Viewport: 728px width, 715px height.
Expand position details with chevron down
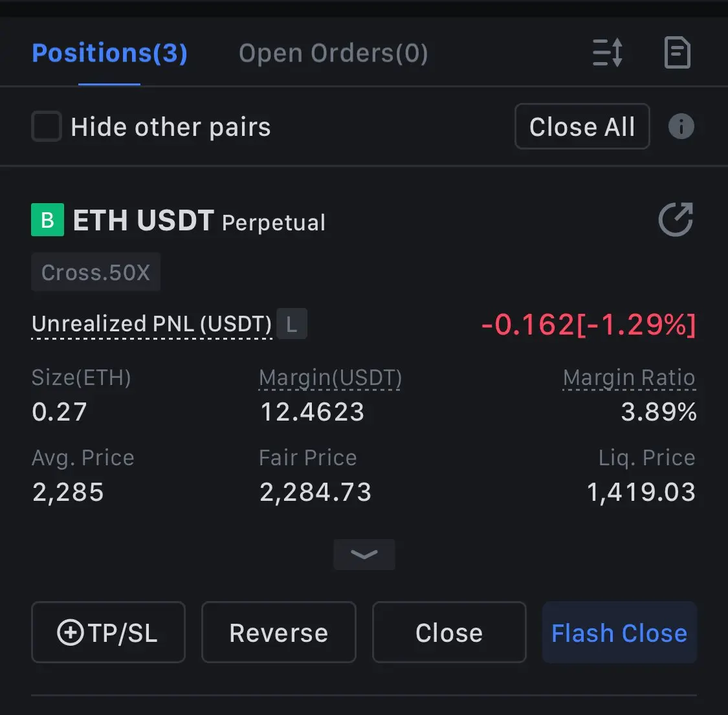pos(364,555)
